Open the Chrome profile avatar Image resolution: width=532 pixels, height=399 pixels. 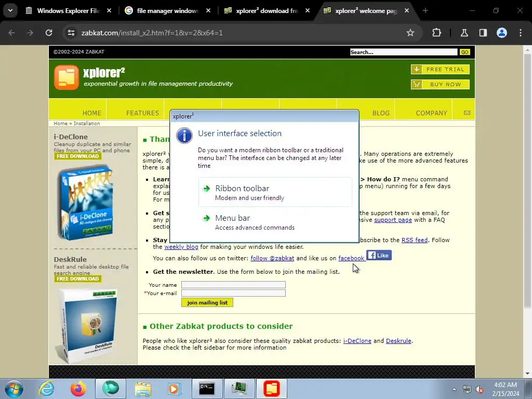[502, 33]
